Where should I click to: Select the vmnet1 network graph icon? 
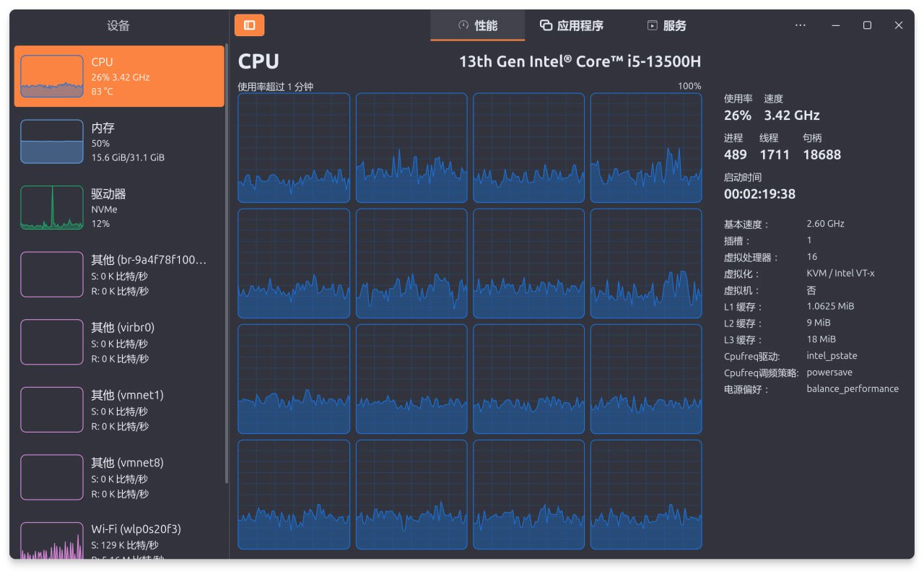[52, 409]
